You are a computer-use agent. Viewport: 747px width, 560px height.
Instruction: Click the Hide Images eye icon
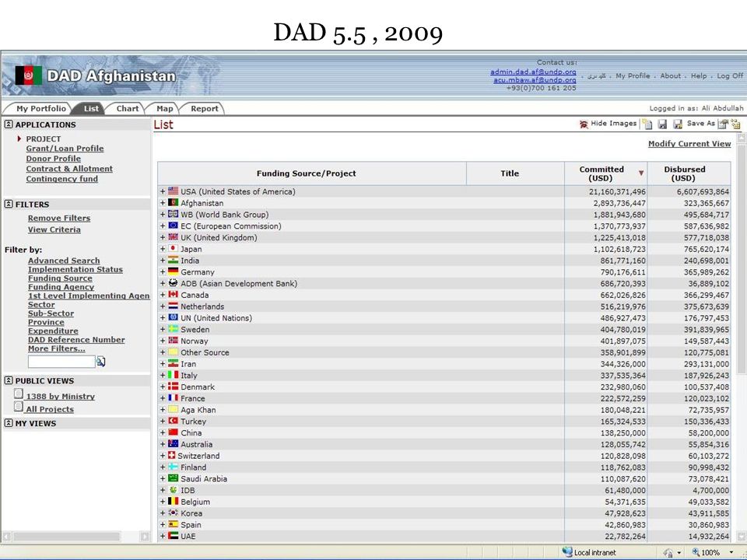coord(584,124)
